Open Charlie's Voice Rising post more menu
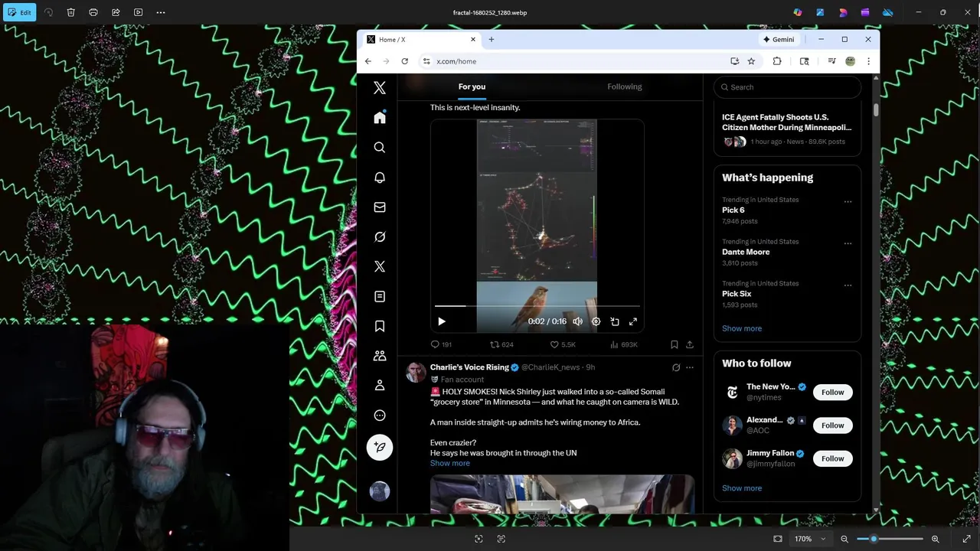 [x=690, y=368]
